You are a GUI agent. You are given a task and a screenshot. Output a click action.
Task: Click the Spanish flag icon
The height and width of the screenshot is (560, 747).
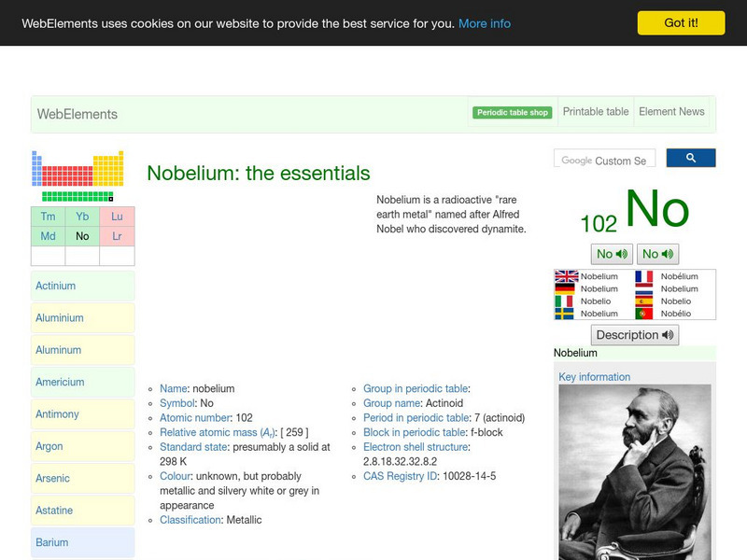pyautogui.click(x=644, y=301)
